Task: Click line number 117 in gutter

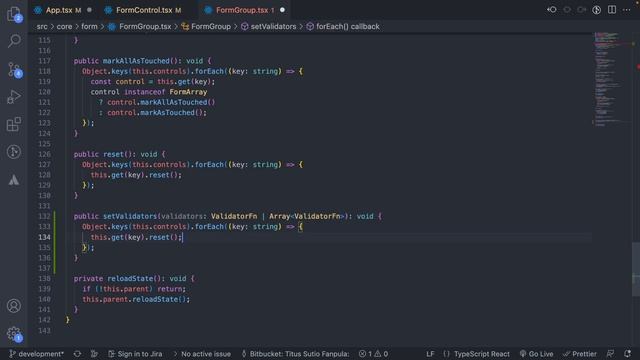Action: click(44, 61)
